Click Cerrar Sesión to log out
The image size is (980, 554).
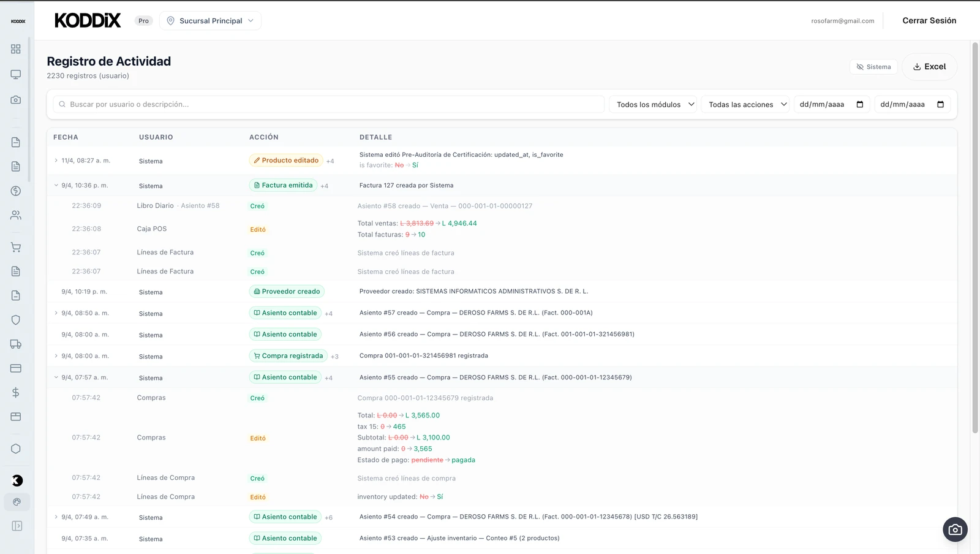click(x=929, y=21)
